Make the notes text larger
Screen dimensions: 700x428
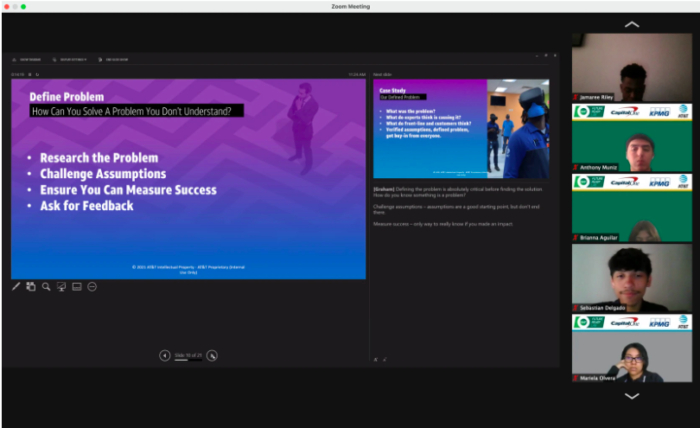coord(376,359)
